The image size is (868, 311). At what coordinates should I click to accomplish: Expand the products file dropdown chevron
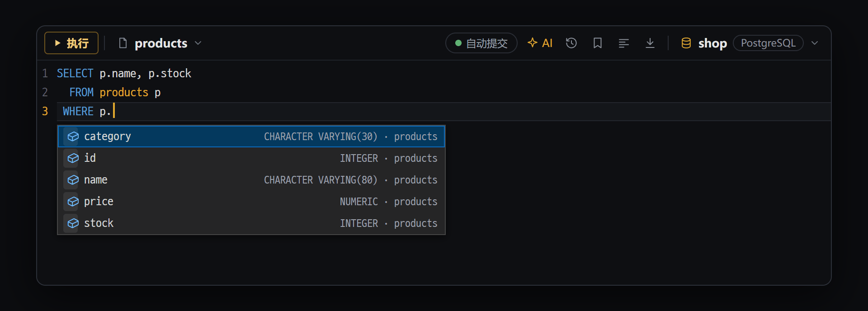point(198,43)
